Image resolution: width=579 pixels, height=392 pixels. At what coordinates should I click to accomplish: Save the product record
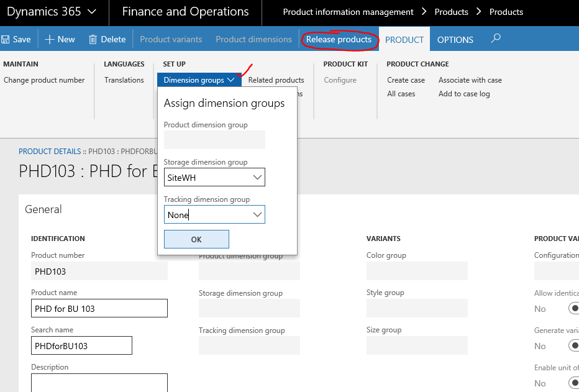point(16,39)
